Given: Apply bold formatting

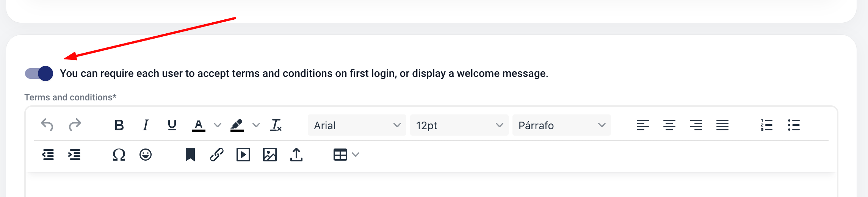Looking at the screenshot, I should click(x=119, y=125).
